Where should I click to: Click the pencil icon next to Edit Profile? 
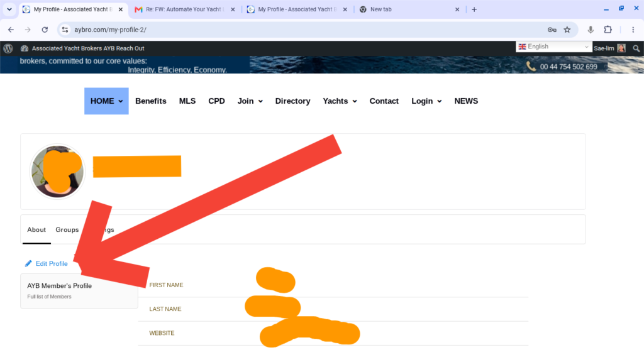[28, 263]
